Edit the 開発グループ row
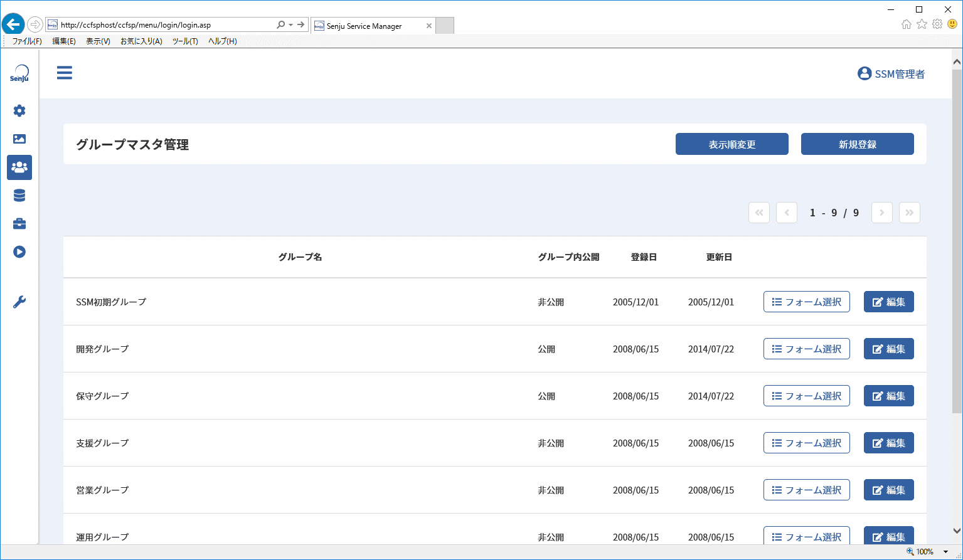 [889, 349]
